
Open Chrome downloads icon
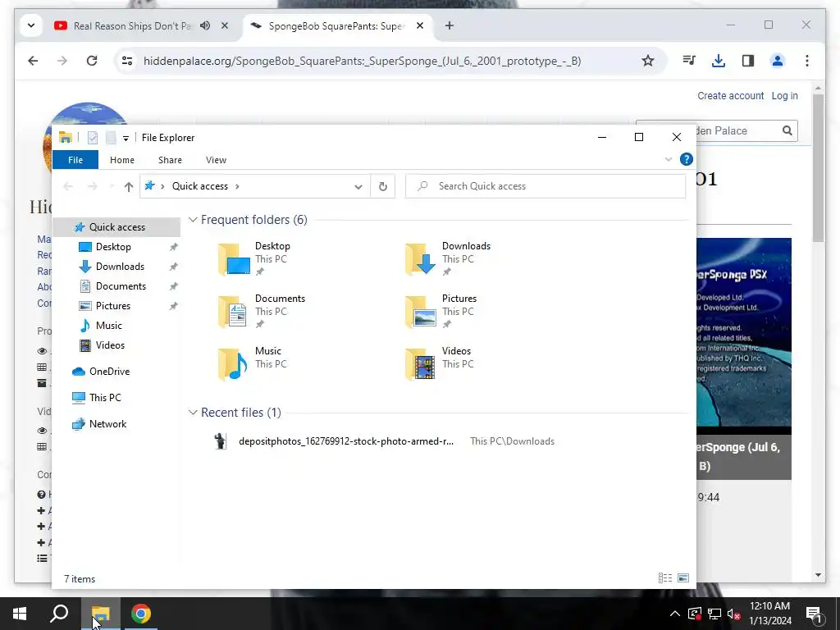point(719,61)
